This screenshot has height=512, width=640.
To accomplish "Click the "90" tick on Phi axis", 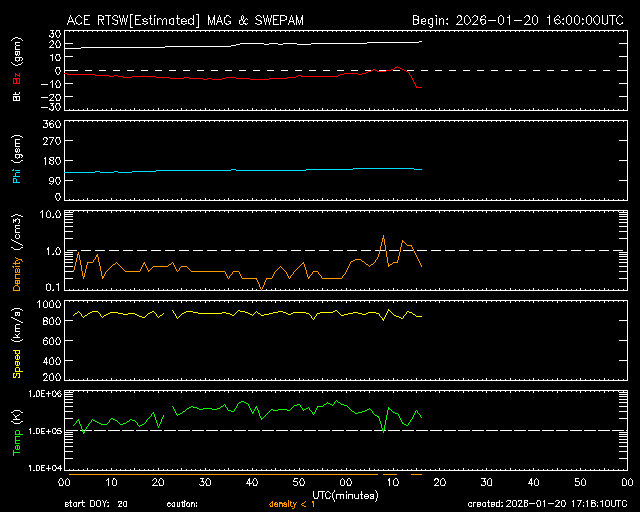I will pyautogui.click(x=55, y=180).
